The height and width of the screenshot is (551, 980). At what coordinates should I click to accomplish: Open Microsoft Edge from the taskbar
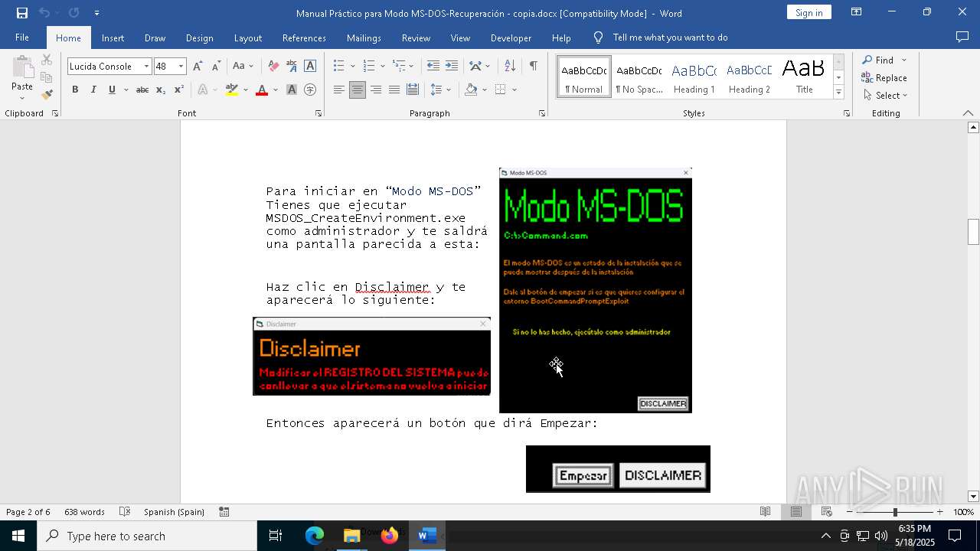coord(315,536)
